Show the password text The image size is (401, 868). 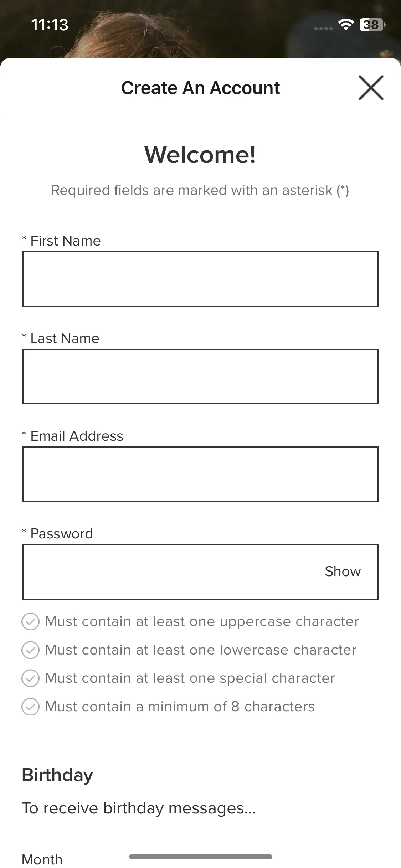pos(343,572)
